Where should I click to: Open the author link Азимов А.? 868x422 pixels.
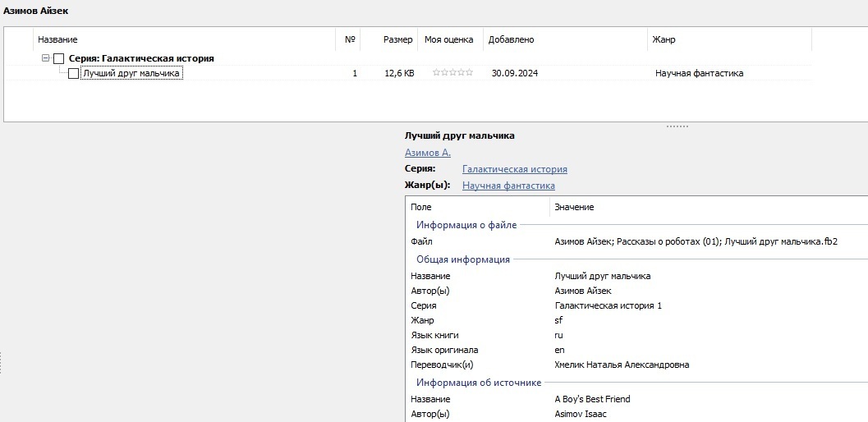click(428, 153)
